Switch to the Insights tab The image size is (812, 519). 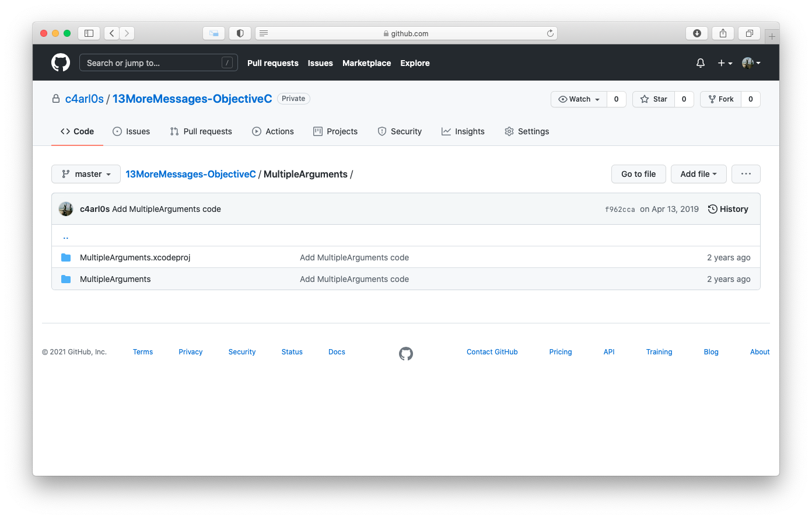pyautogui.click(x=463, y=131)
